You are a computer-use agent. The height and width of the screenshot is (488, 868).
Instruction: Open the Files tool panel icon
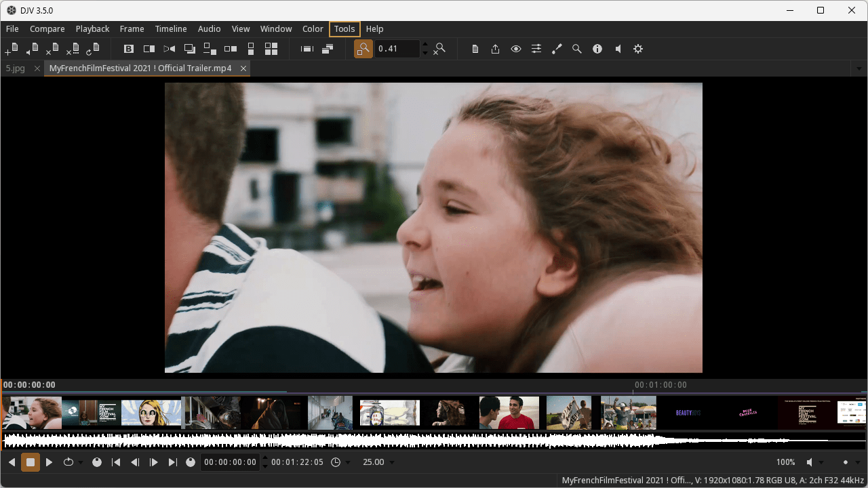click(x=475, y=49)
